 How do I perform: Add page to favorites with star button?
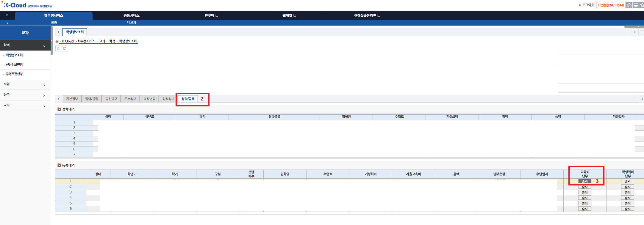58,48
